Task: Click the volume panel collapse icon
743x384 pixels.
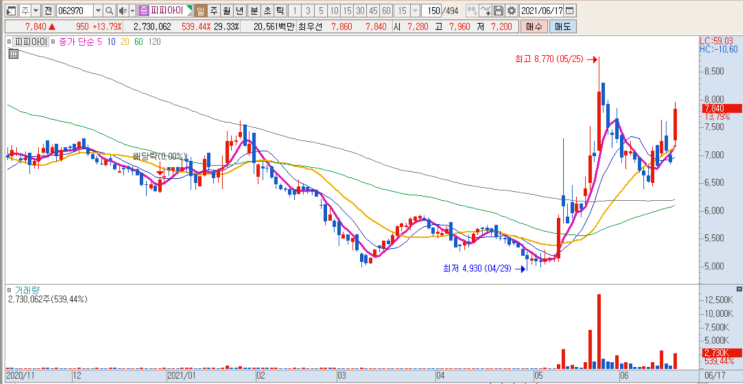Action: point(739,289)
